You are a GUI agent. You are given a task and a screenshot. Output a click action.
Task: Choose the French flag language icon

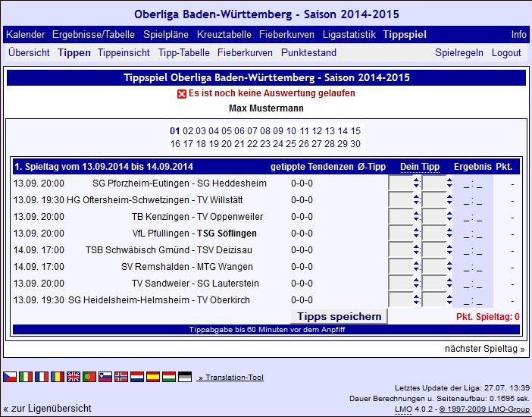click(42, 376)
